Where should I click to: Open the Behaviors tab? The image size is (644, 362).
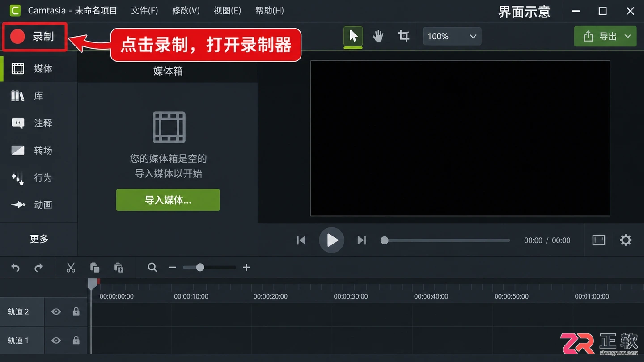[39, 178]
